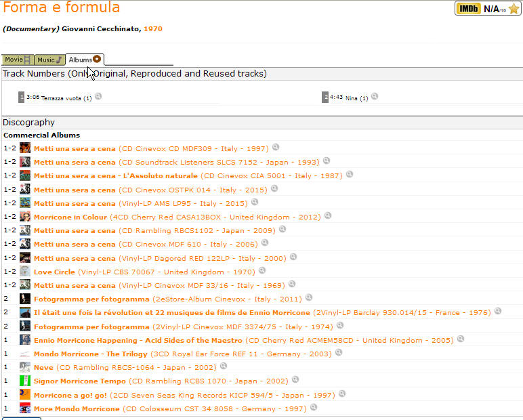The image size is (523, 420).
Task: Click cover thumbnail of More Mondo Morricone
Action: point(25,408)
